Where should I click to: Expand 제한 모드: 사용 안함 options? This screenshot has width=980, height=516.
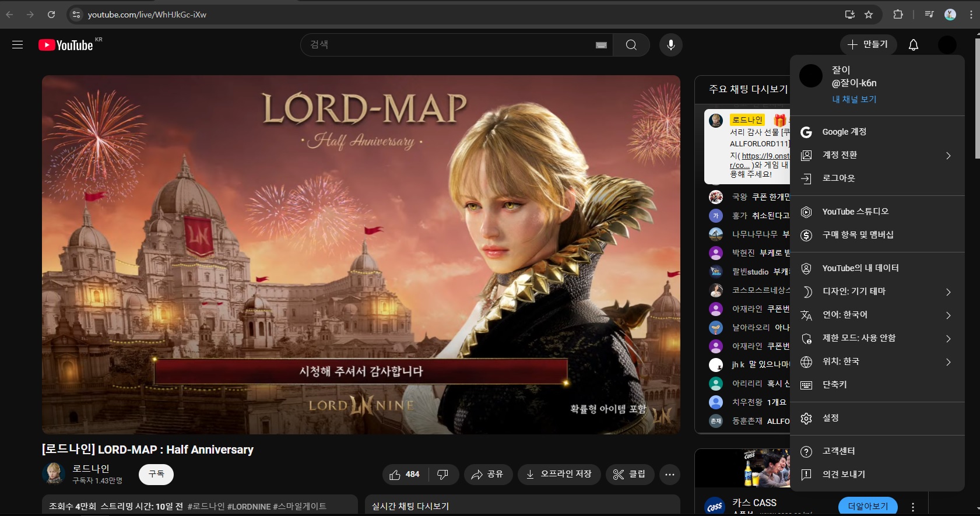pos(877,338)
